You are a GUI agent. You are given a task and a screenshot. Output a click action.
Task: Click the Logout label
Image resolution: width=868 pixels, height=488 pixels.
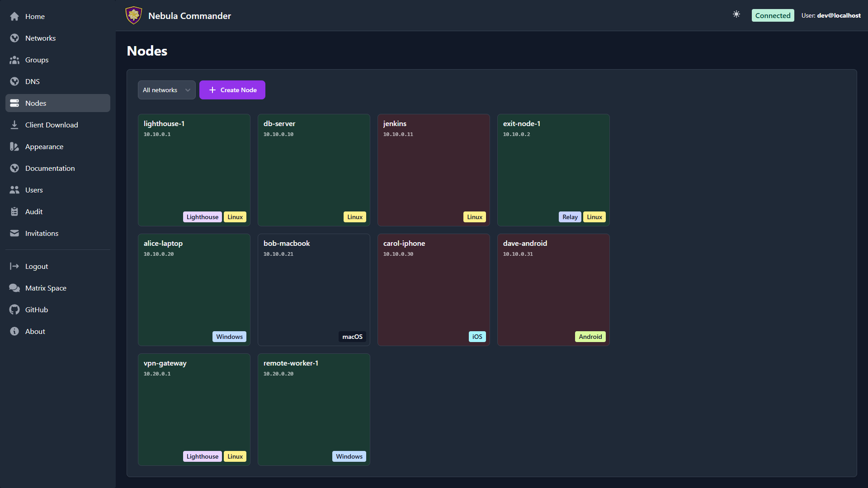coord(37,266)
